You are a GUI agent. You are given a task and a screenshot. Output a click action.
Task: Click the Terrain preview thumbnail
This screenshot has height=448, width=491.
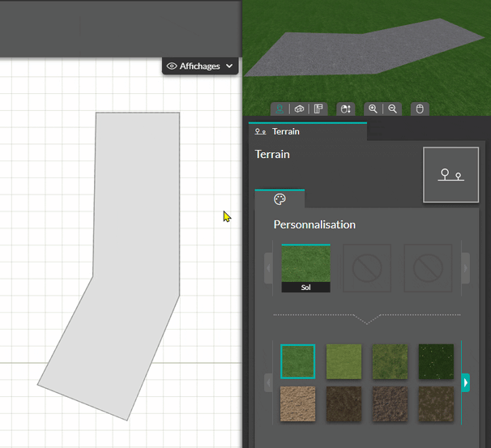451,175
